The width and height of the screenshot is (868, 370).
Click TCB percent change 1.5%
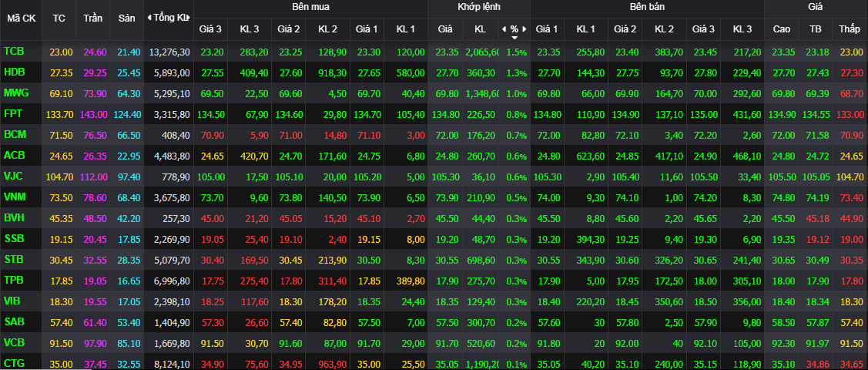pos(516,52)
